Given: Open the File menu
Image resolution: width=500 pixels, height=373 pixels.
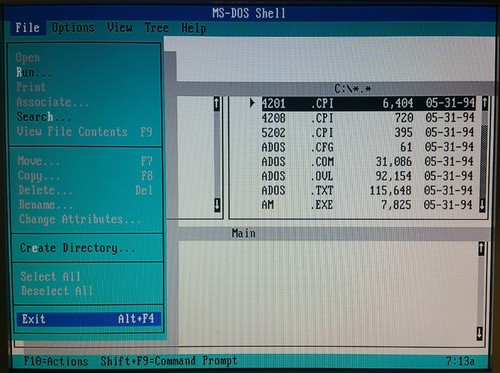Looking at the screenshot, I should coord(27,27).
